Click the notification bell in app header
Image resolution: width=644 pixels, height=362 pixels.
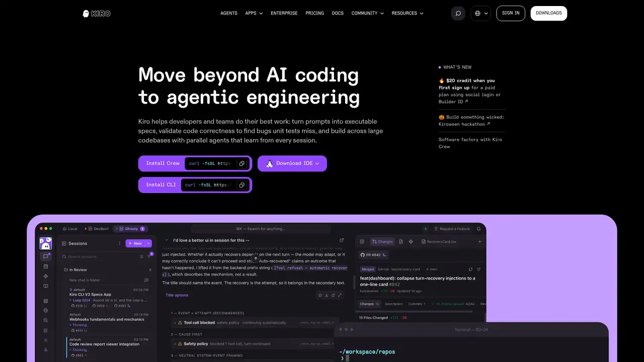(x=478, y=229)
